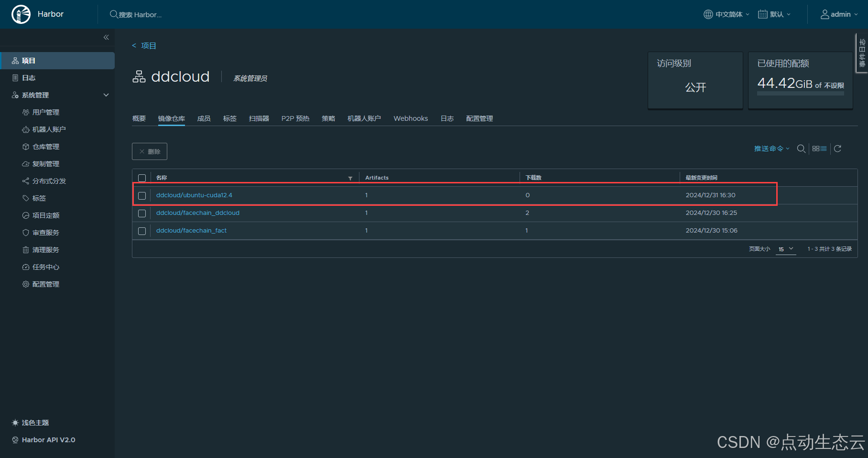Open 清理服务 in the sidebar
Image resolution: width=868 pixels, height=458 pixels.
(x=46, y=250)
